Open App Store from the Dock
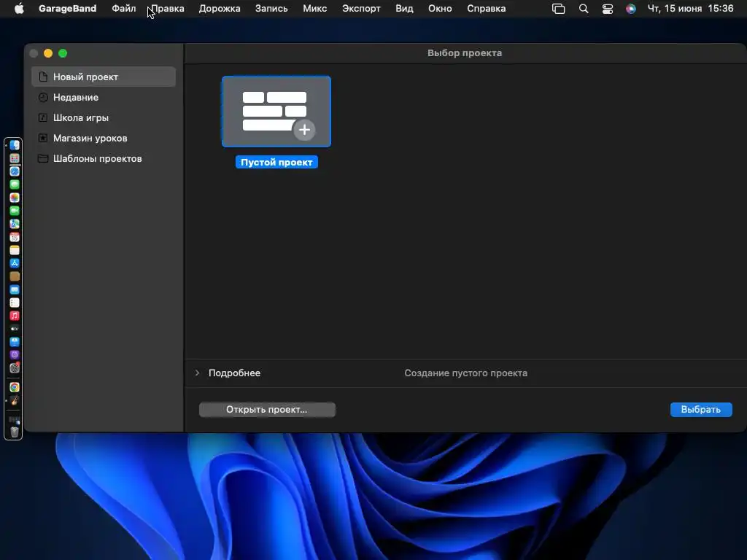 (15, 263)
